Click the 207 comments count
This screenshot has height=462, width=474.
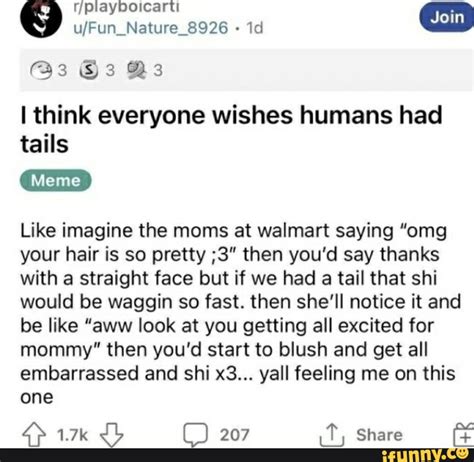tap(235, 435)
